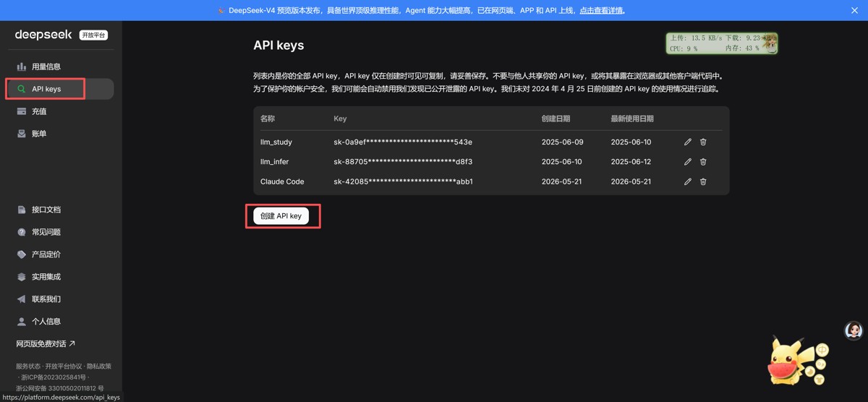Click the 名称 column header
The height and width of the screenshot is (402, 868).
(x=268, y=119)
